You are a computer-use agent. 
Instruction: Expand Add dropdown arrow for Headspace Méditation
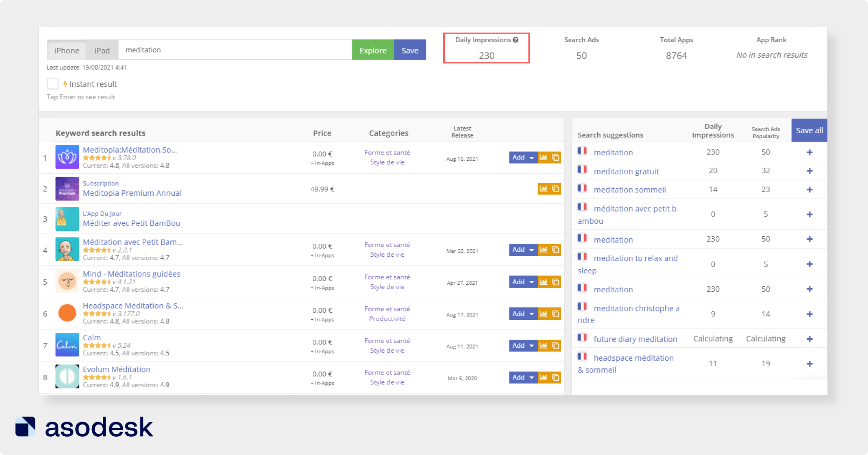531,313
